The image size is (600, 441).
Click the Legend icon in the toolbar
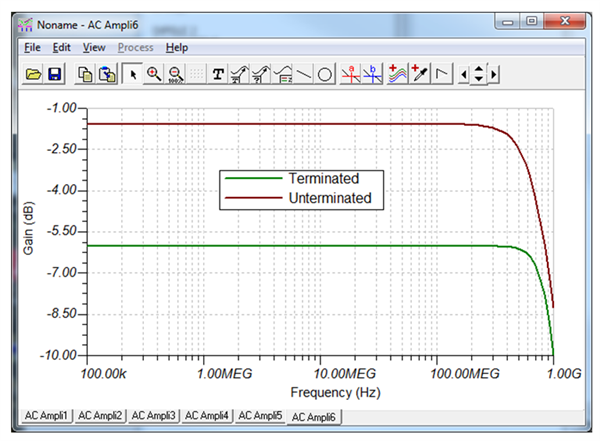pyautogui.click(x=283, y=74)
